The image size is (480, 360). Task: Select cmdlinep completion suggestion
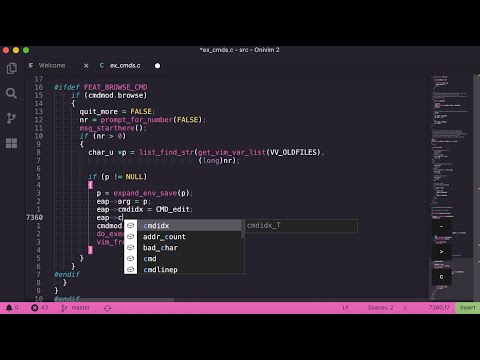[x=184, y=269]
